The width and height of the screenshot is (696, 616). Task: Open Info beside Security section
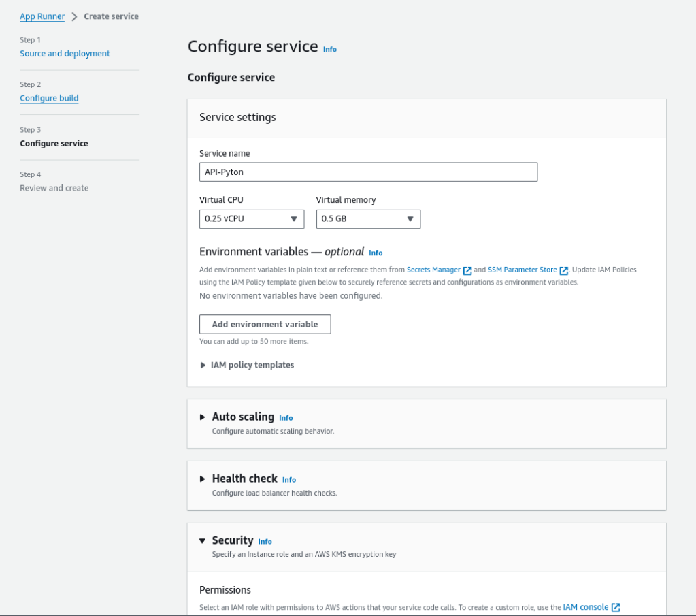265,542
